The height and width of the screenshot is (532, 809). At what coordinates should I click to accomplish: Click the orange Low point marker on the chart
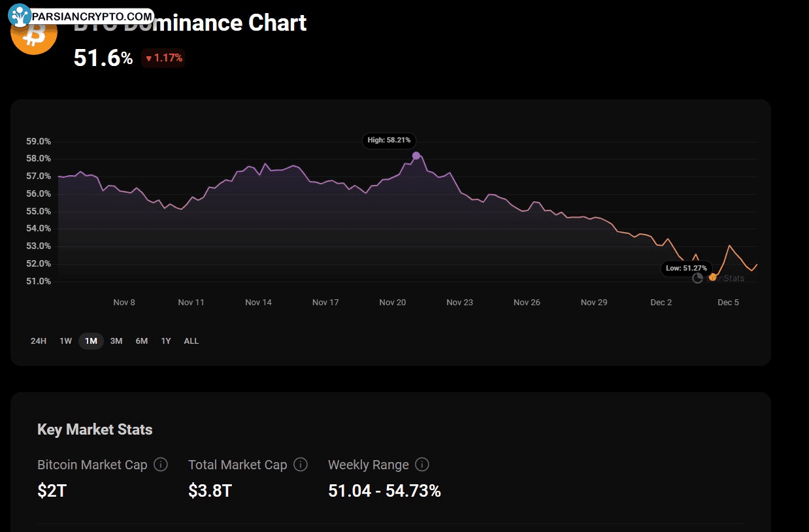(713, 277)
